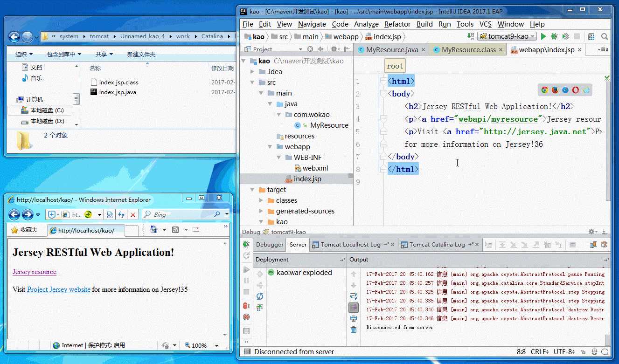Open the 组织 dropdown in Windows Explorer
Screen dimensions: 619x364
24,55
